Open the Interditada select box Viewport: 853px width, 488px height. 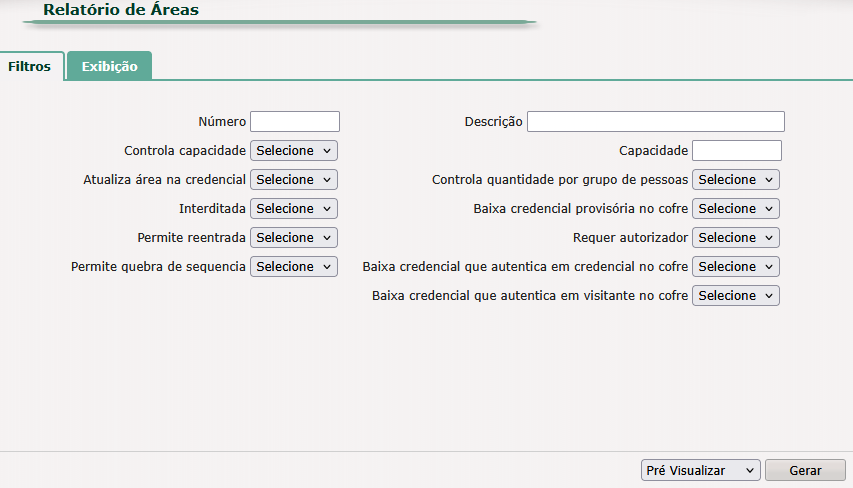294,208
